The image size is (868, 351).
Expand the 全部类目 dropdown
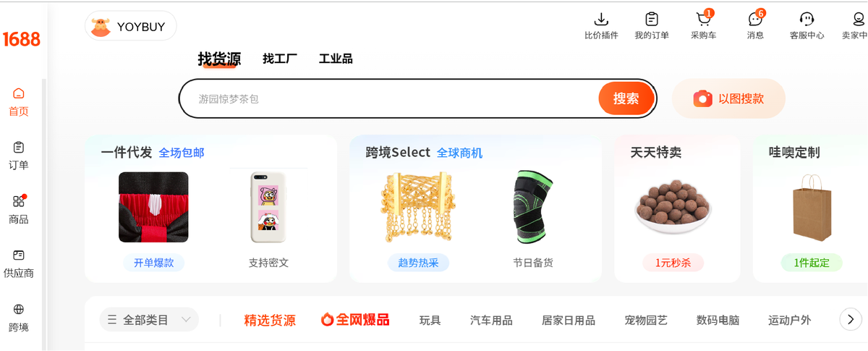pyautogui.click(x=149, y=319)
